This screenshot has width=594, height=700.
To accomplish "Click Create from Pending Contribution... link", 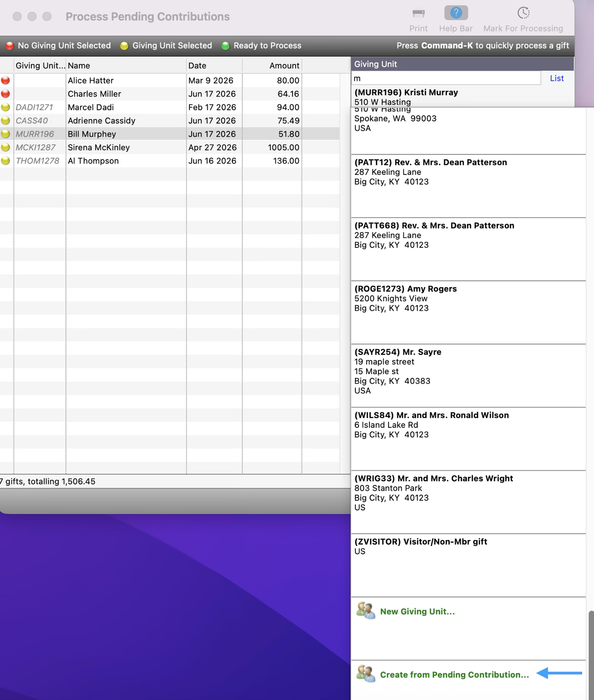I will 455,675.
